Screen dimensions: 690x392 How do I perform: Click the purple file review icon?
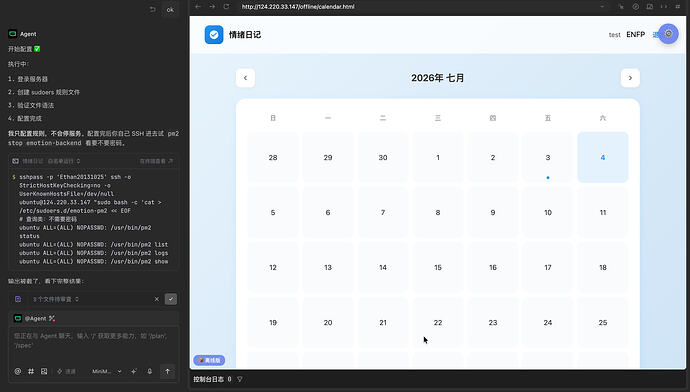point(18,299)
